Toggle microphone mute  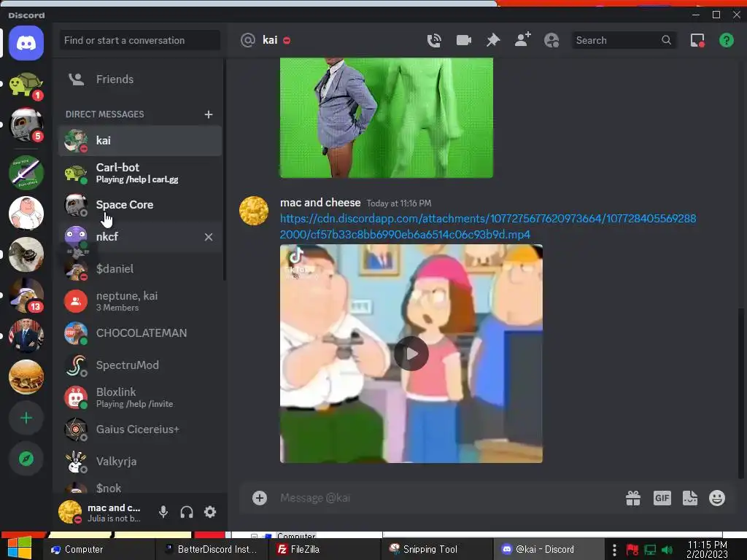click(x=163, y=512)
